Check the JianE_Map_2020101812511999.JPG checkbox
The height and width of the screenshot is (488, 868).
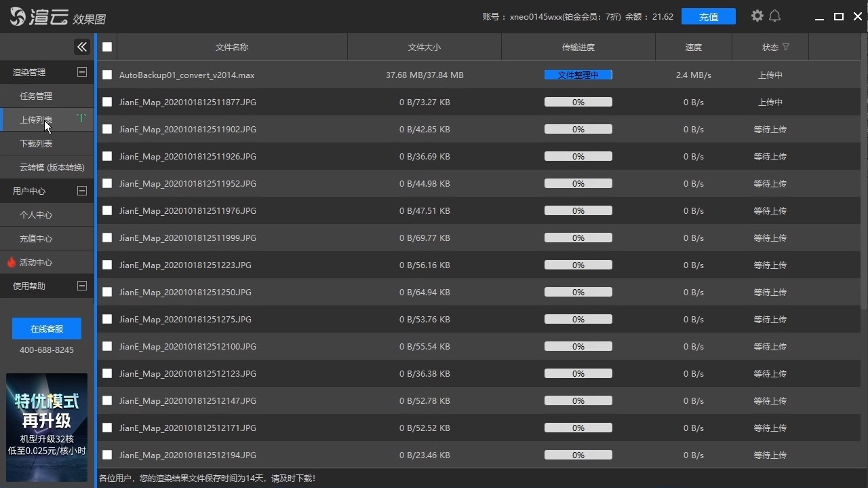click(x=107, y=238)
